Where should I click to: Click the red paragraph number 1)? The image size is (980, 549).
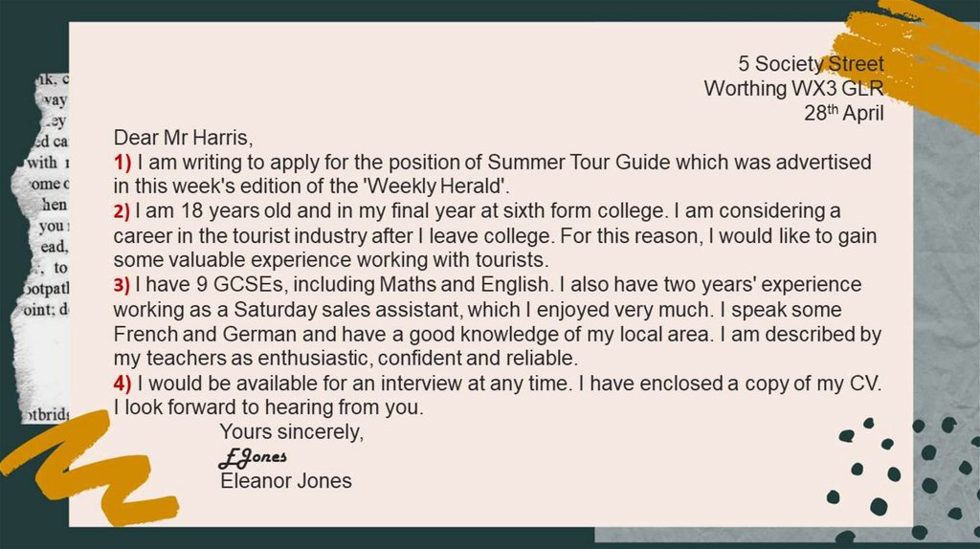122,162
